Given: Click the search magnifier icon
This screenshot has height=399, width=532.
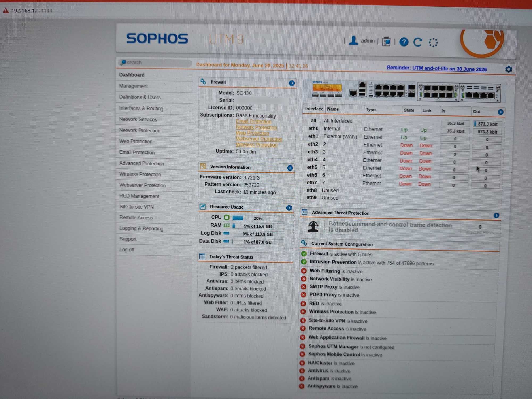Looking at the screenshot, I should coord(123,62).
